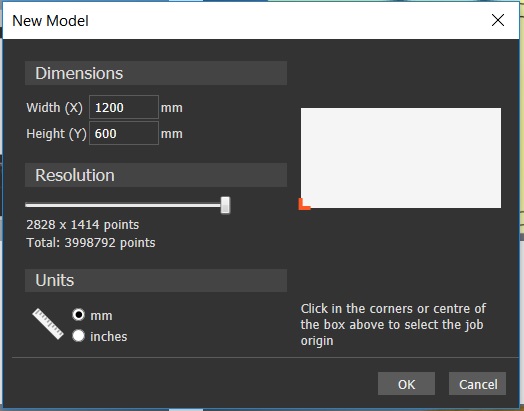Viewport: 524px width, 411px height.
Task: Close the New Model dialog
Action: [x=498, y=20]
